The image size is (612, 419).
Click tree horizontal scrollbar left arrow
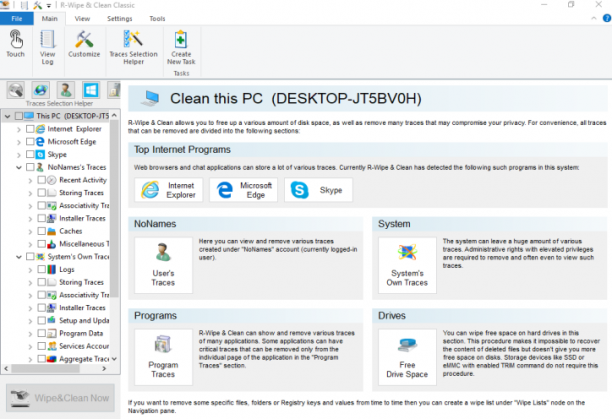point(5,368)
